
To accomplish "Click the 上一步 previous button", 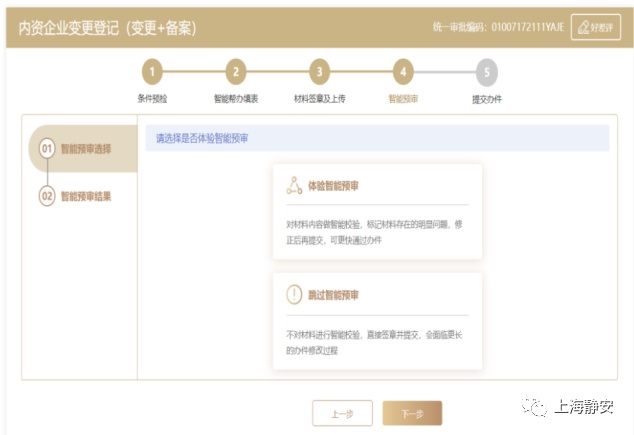I will tap(342, 413).
